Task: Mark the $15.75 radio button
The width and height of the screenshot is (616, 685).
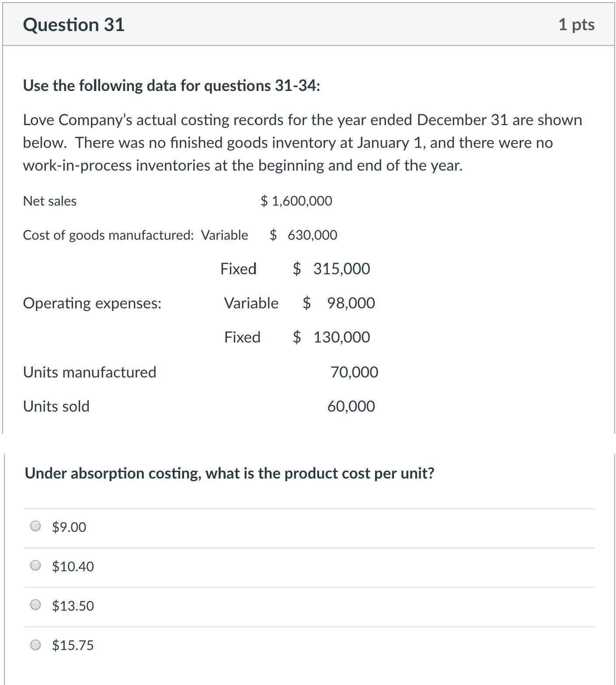Action: (x=36, y=644)
